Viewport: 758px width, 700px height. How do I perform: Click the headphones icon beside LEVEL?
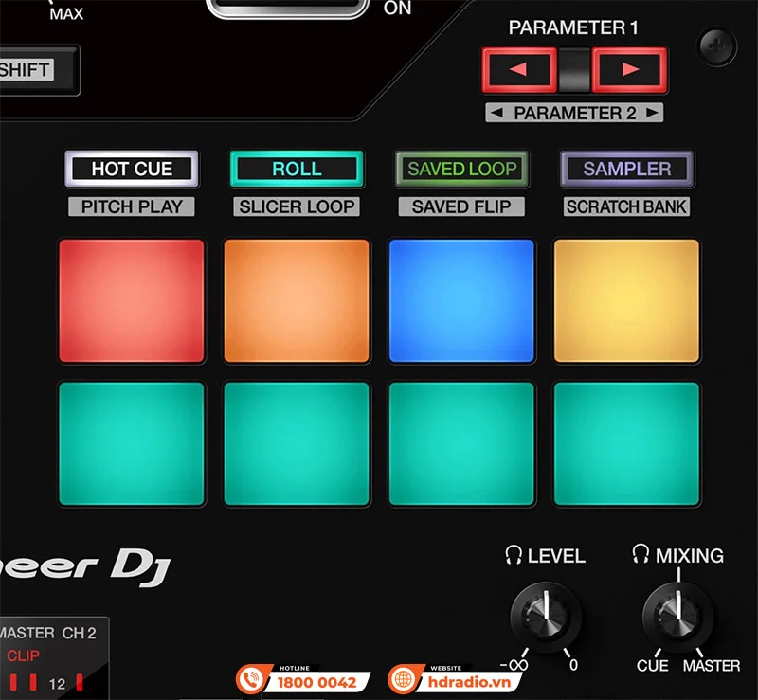pos(514,555)
